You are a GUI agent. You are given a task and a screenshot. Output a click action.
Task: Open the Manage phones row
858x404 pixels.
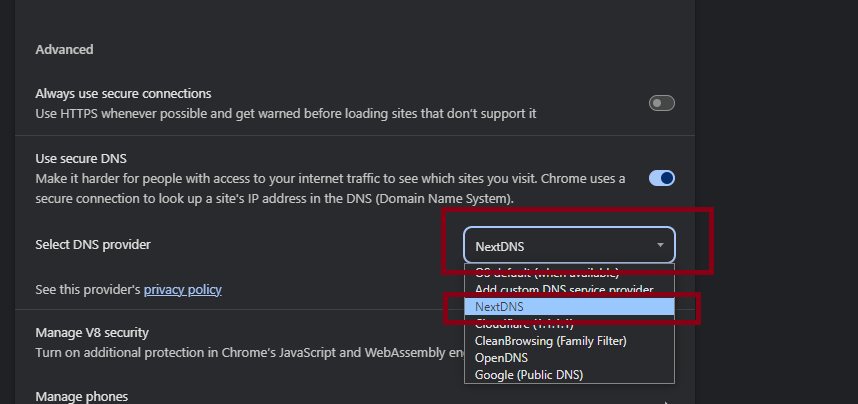[81, 397]
